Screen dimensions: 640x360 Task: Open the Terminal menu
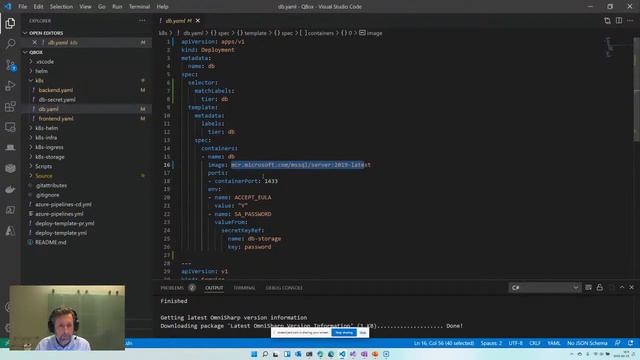[139, 7]
